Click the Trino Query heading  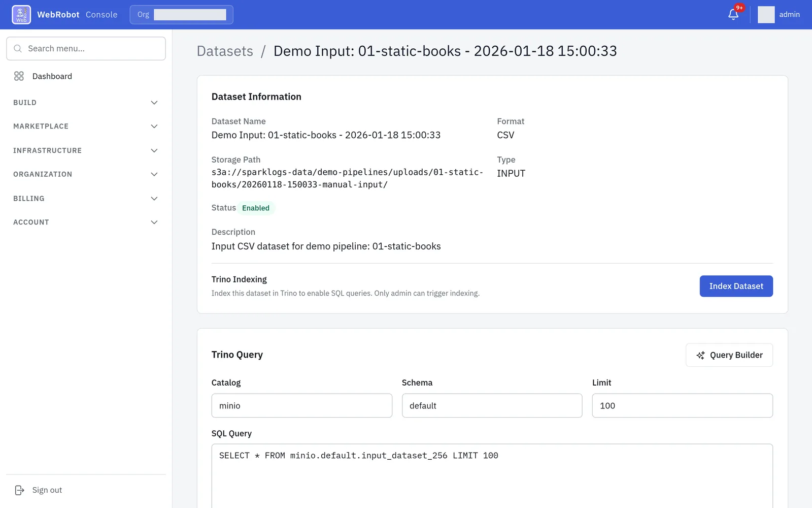click(237, 355)
